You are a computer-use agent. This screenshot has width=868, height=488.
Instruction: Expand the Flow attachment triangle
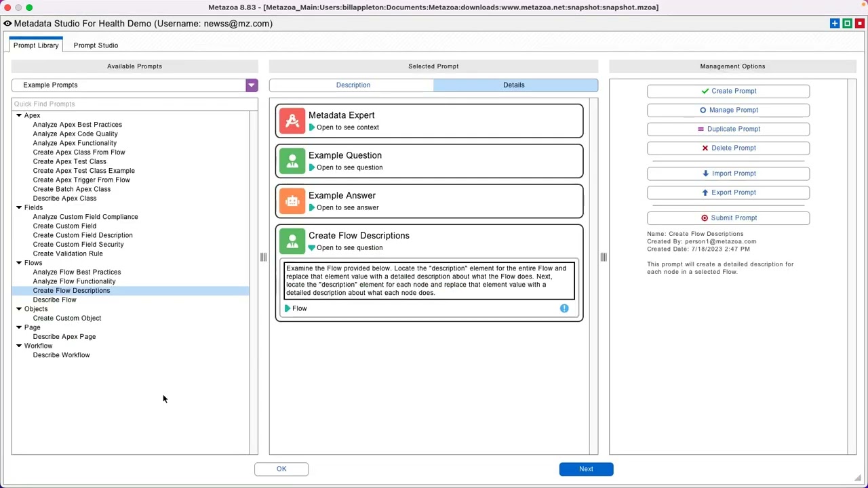coord(288,308)
